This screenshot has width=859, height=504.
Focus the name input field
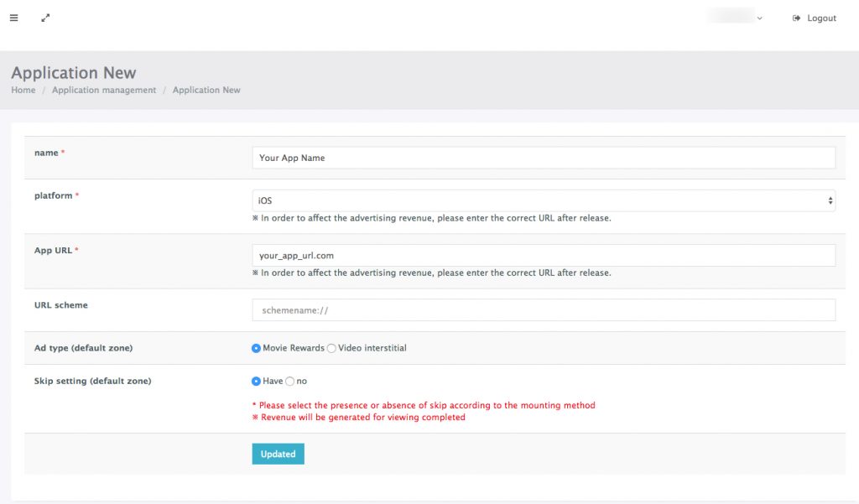543,158
